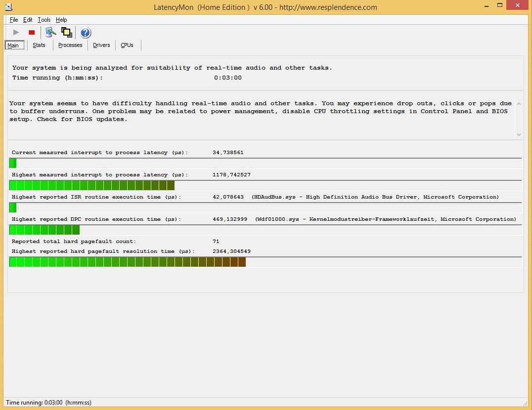This screenshot has height=410, width=532.
Task: Open the Tools menu
Action: [44, 20]
